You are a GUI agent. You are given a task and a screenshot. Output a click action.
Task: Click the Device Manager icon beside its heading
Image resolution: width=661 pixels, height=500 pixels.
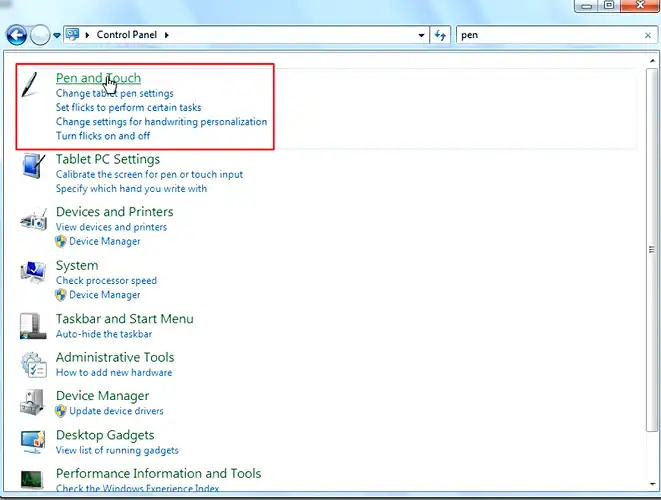pyautogui.click(x=32, y=402)
